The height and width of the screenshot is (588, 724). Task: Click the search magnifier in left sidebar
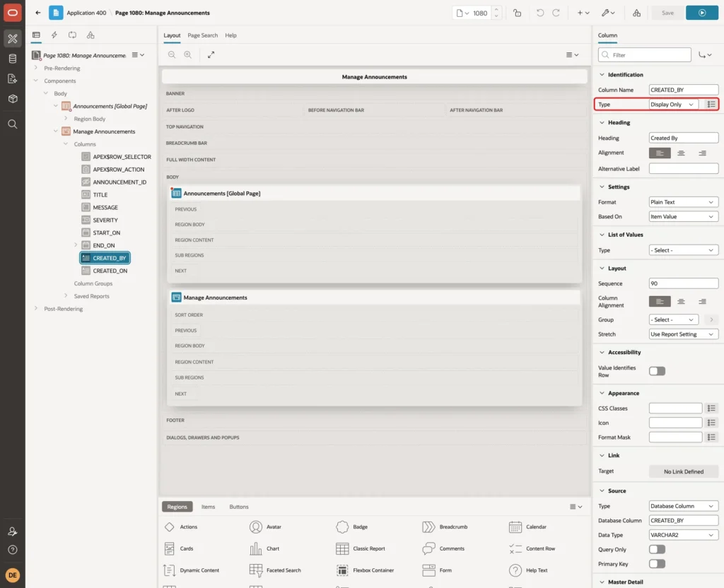[x=13, y=124]
